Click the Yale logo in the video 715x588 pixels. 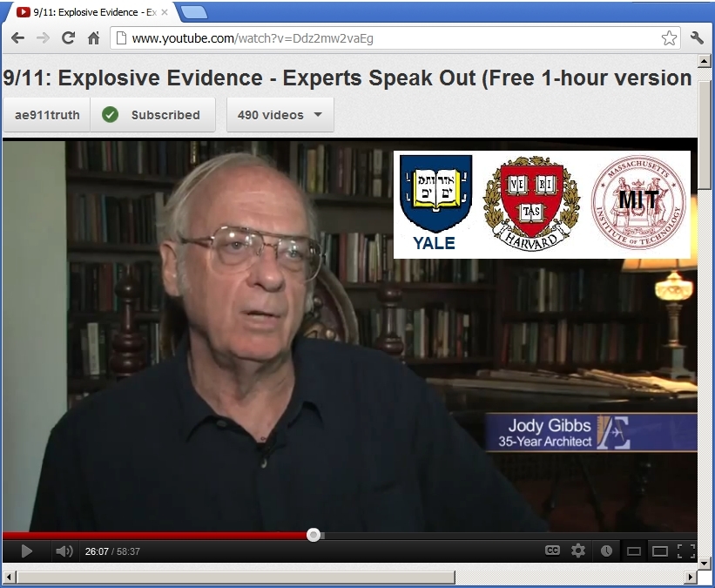pos(435,203)
